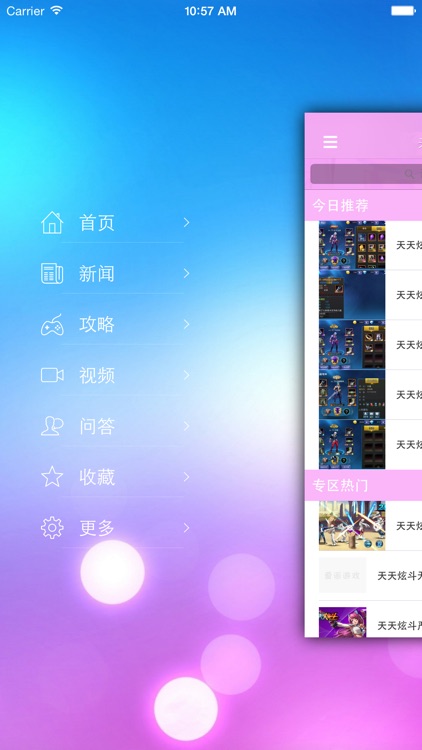Tap the gear icon for 更多
The image size is (422, 750).
pyautogui.click(x=52, y=528)
